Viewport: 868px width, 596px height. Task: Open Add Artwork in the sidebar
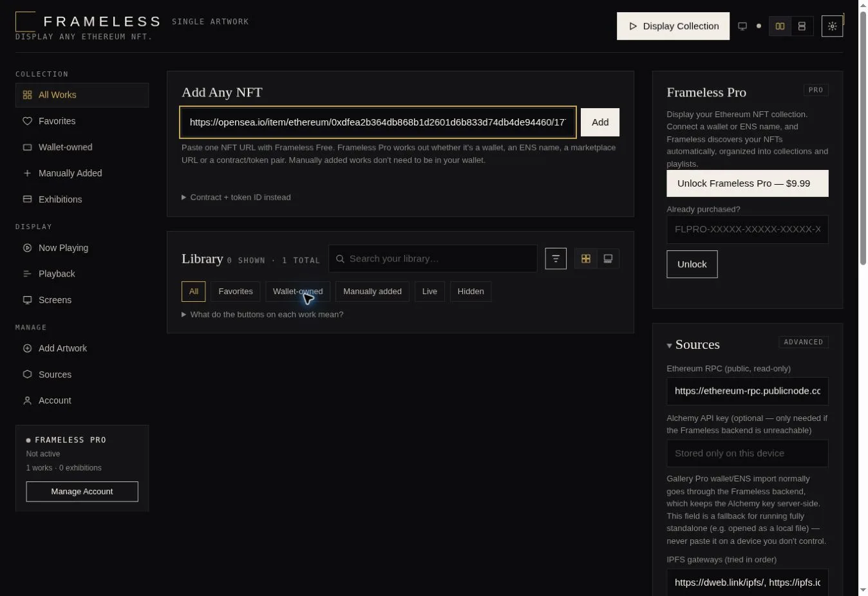82,348
